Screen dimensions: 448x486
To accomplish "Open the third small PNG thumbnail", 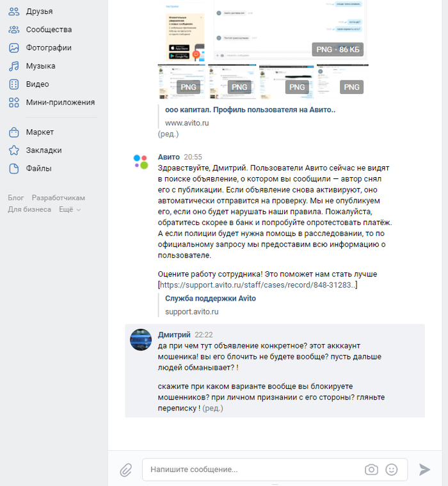I will 286,82.
